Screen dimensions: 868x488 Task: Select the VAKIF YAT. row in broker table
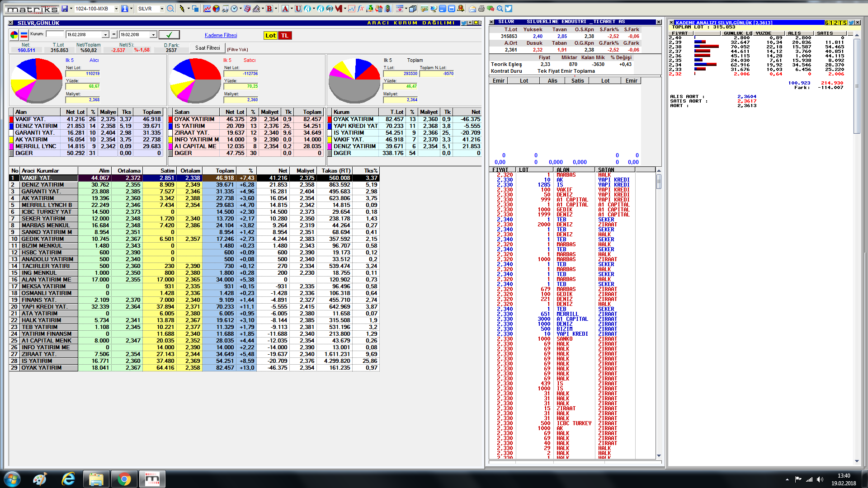tap(194, 178)
